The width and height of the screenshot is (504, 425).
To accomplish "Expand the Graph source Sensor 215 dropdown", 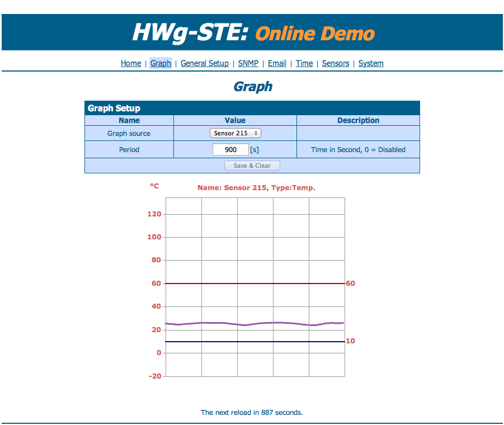I will tap(235, 133).
